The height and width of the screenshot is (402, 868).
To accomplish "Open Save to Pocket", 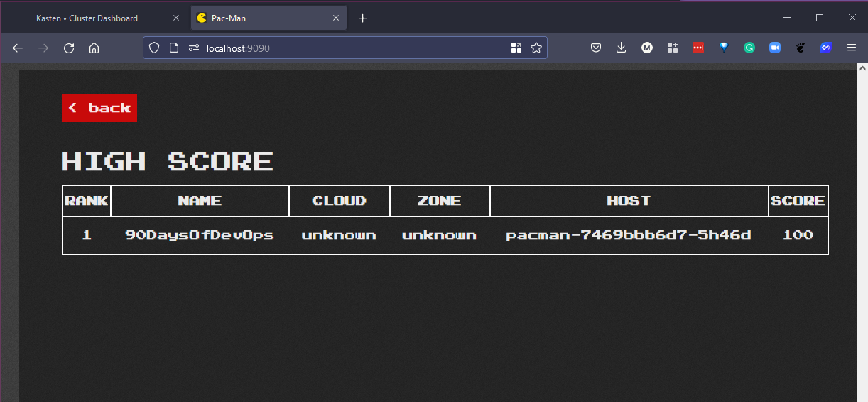I will (596, 48).
